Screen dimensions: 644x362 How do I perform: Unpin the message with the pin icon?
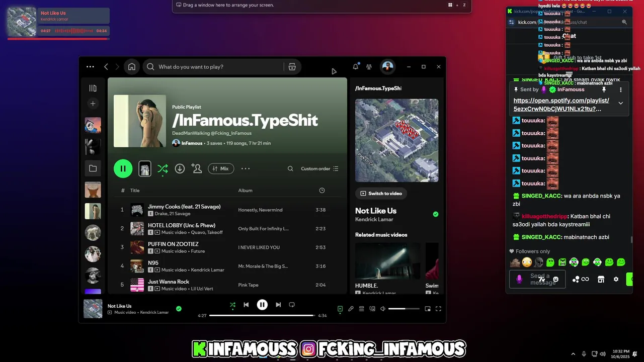point(604,89)
